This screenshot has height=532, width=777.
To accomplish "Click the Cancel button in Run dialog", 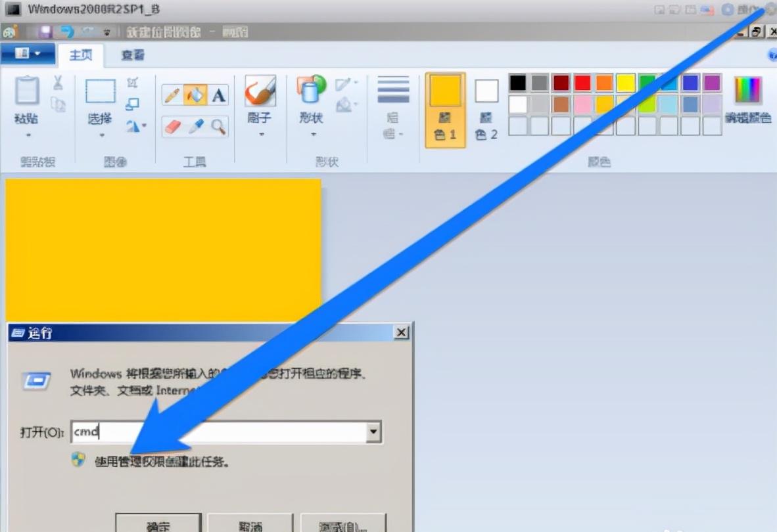I will coord(250,523).
